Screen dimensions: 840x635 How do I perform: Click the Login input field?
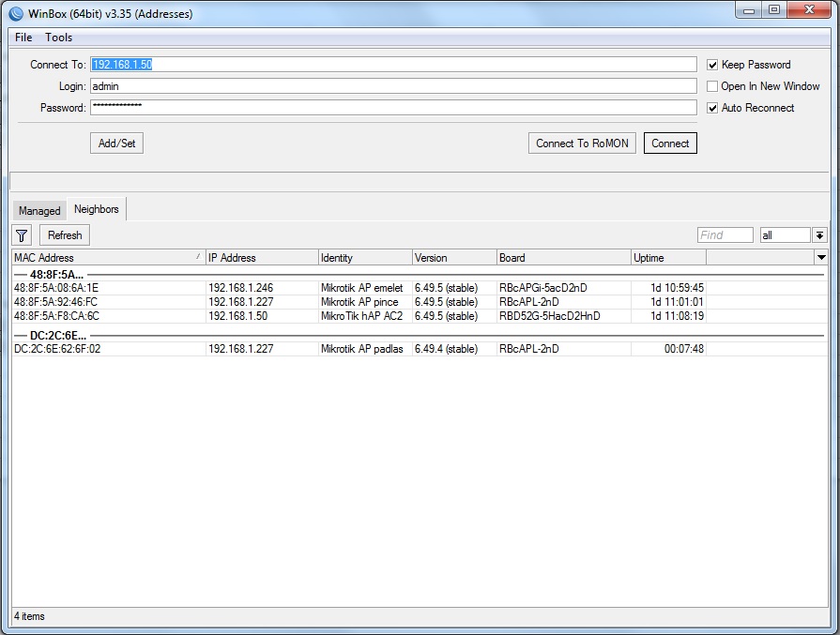pos(393,86)
